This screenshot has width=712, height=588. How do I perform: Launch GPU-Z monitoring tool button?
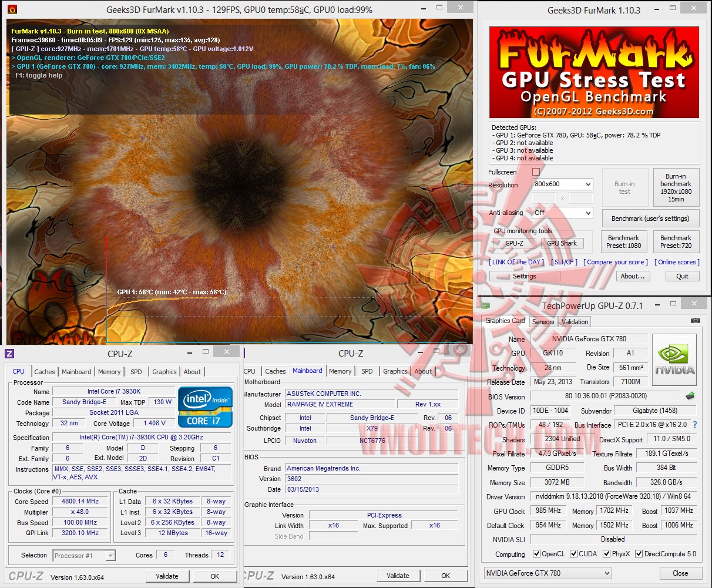pyautogui.click(x=514, y=243)
